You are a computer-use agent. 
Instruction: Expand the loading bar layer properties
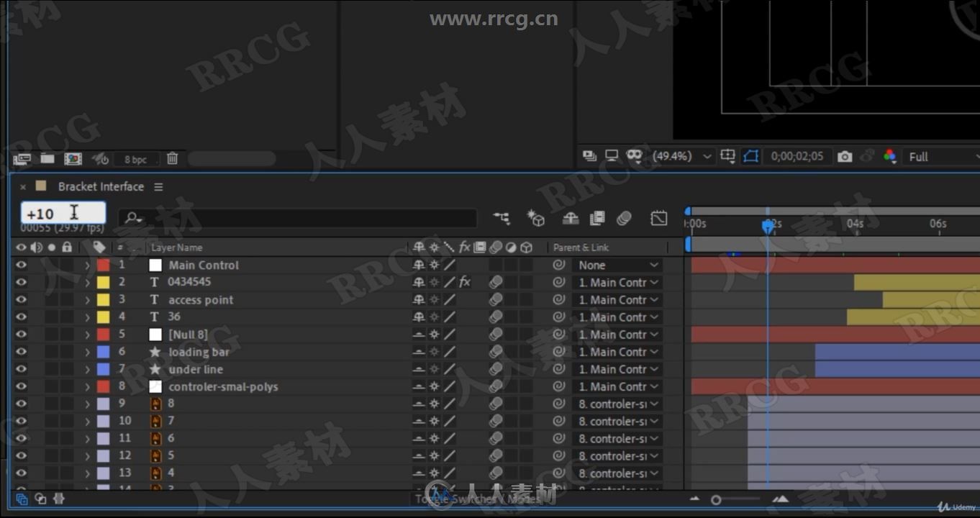(x=88, y=352)
